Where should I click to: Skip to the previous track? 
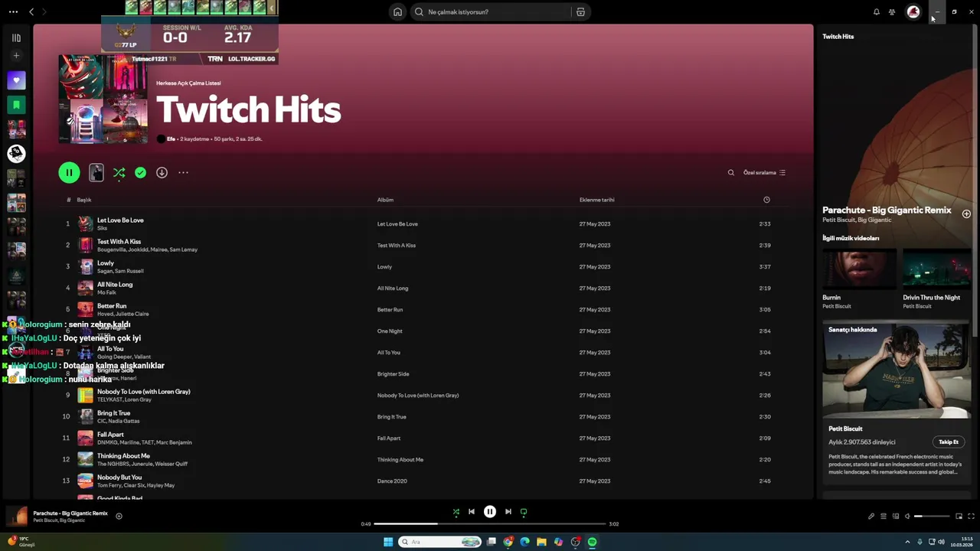click(x=472, y=512)
